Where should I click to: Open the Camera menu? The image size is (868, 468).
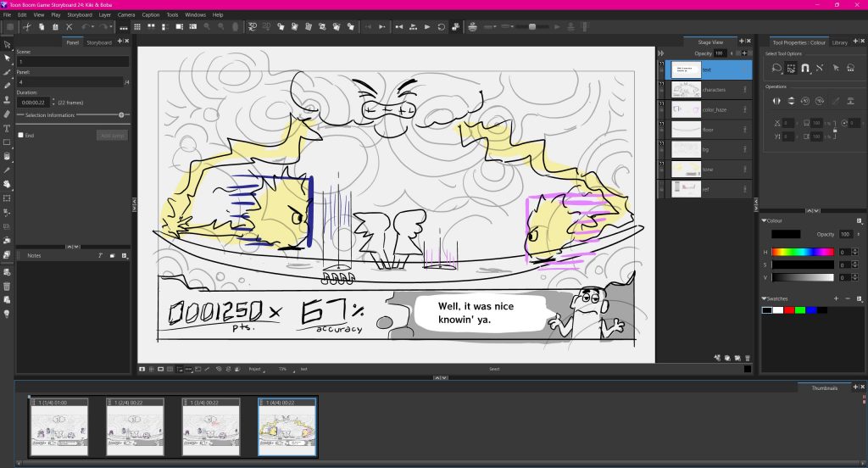(126, 15)
